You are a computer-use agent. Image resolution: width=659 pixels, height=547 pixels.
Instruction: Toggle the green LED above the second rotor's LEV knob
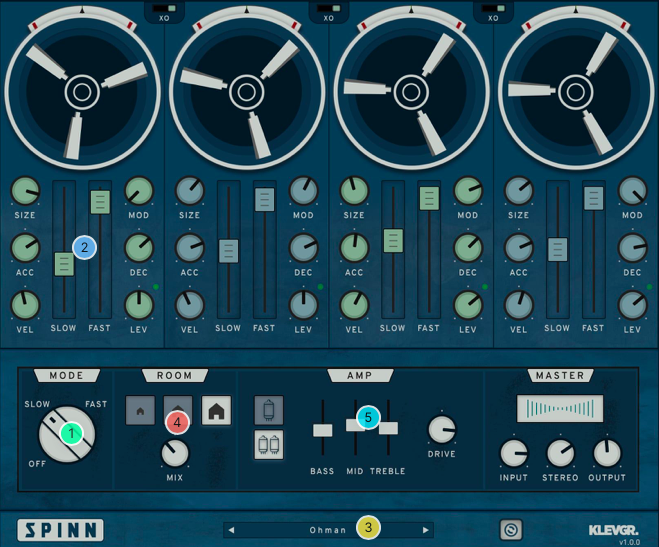tap(320, 287)
